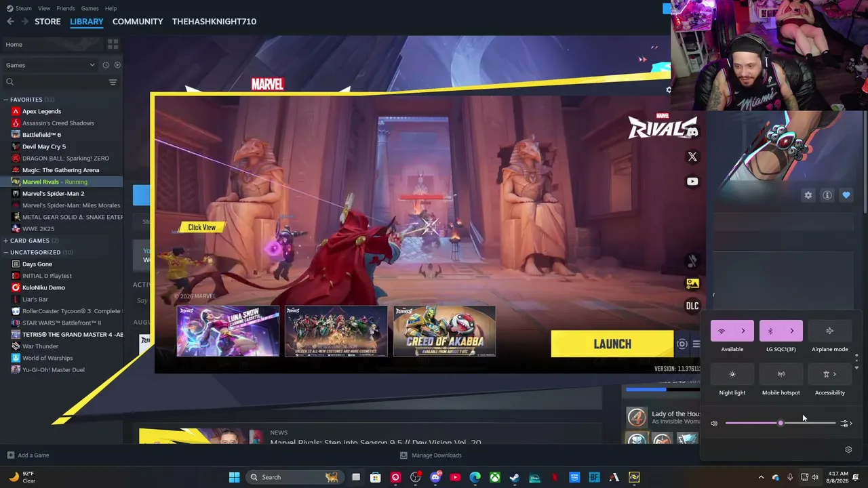Open quick settings gear for all settings
Screen dimensions: 868x488
[848, 449]
